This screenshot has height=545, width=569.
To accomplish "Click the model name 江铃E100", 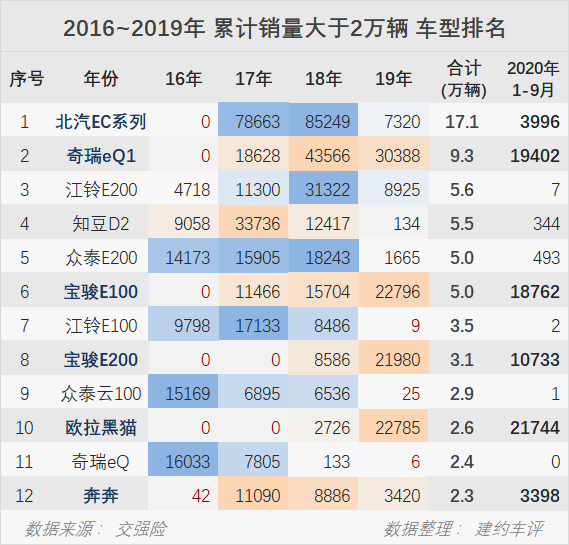I will [x=101, y=325].
